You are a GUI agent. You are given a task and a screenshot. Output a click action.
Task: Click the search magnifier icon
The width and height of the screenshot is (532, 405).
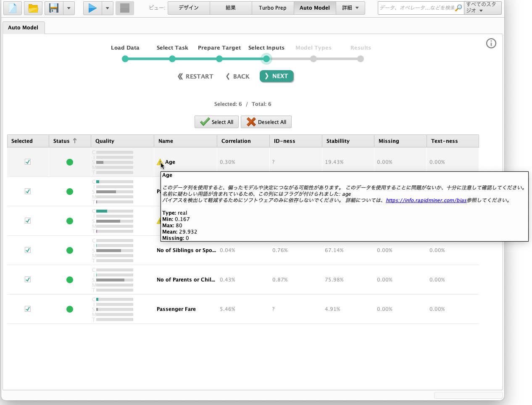(x=459, y=8)
